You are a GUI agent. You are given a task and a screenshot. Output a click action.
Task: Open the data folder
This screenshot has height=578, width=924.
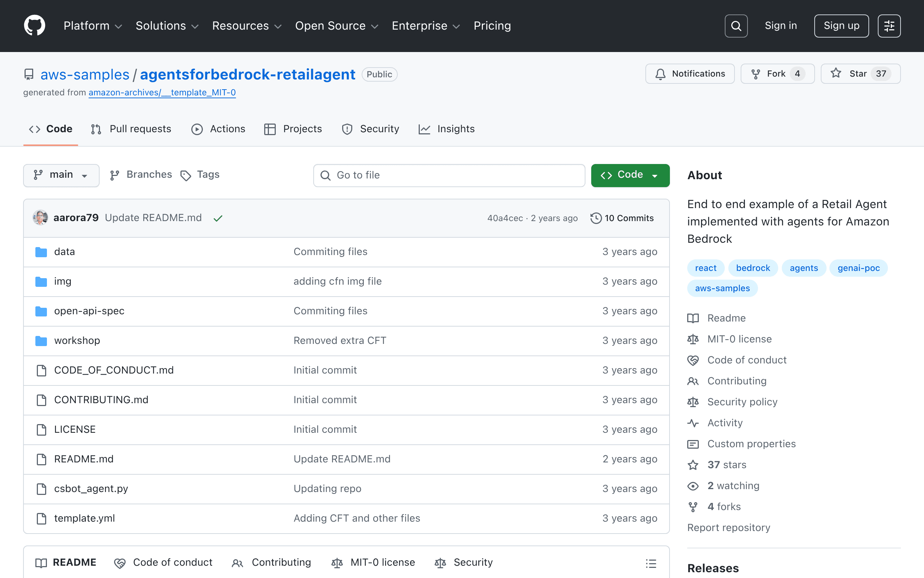coord(65,251)
